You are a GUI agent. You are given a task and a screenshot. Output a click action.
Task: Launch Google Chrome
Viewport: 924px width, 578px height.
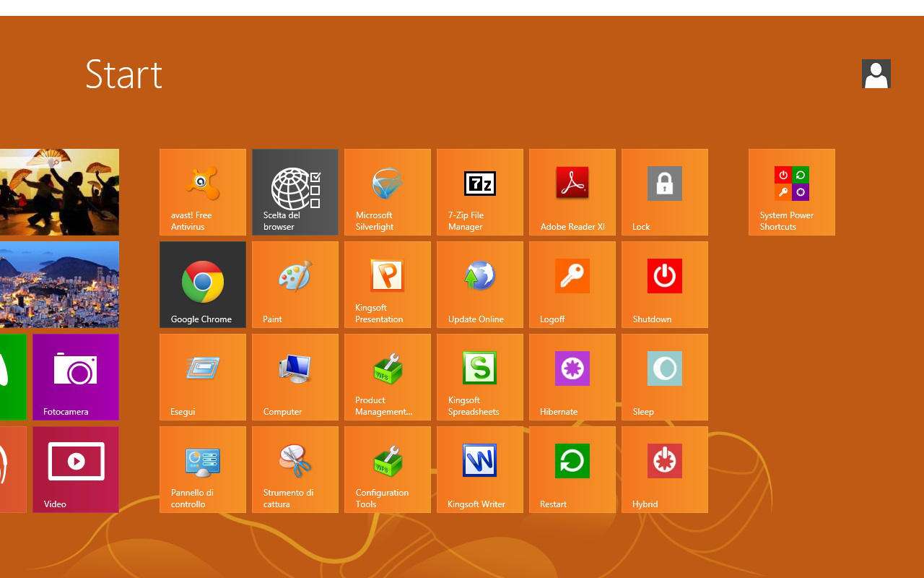click(203, 285)
